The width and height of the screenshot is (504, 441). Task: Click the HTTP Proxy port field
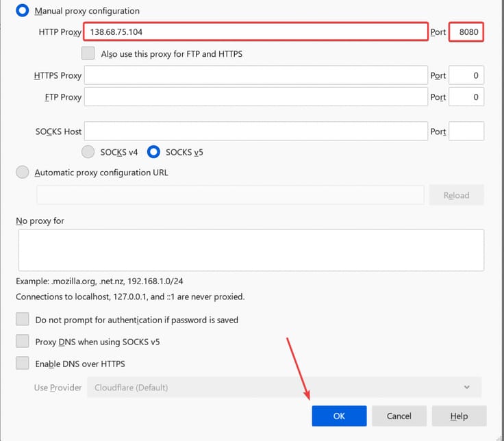click(466, 32)
